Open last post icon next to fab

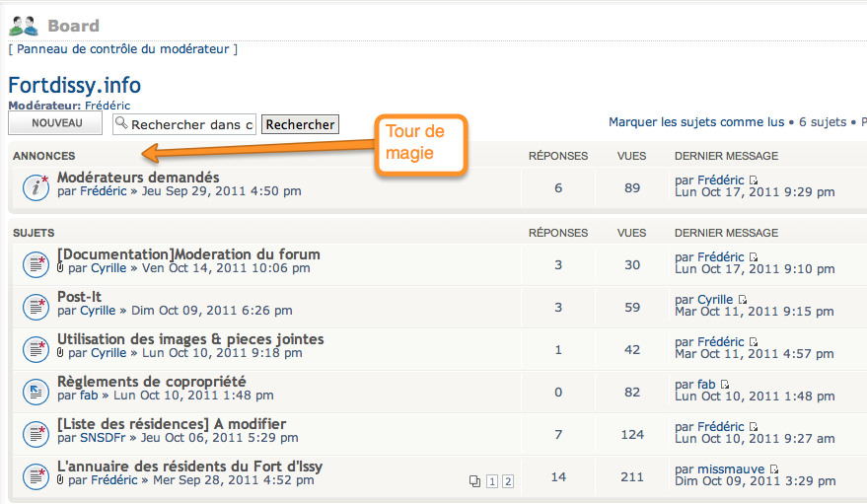(x=725, y=384)
